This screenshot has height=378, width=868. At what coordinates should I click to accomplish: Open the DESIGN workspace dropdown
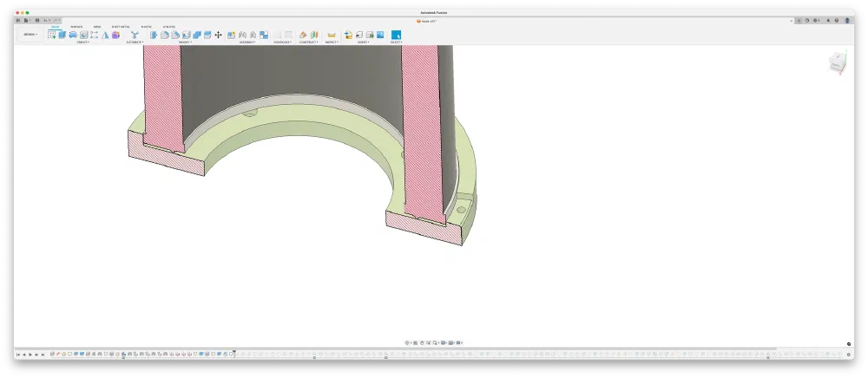30,35
